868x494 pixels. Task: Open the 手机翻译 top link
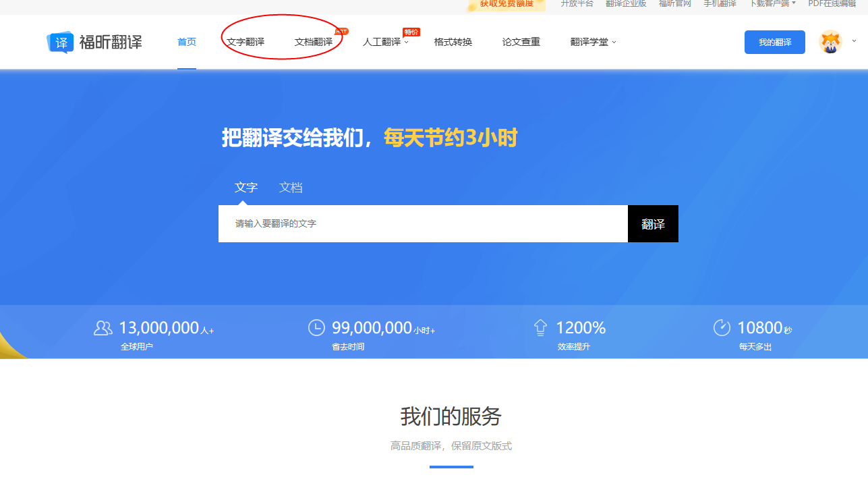click(720, 3)
